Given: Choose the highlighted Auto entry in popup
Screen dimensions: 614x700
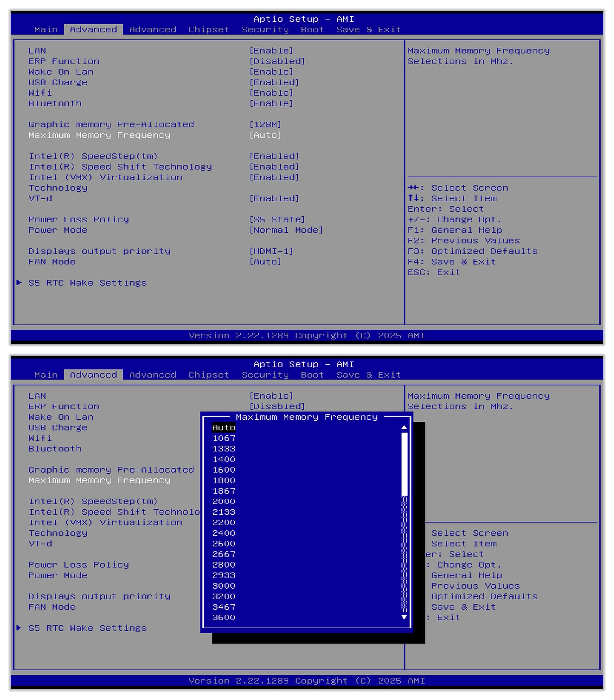Looking at the screenshot, I should point(224,427).
